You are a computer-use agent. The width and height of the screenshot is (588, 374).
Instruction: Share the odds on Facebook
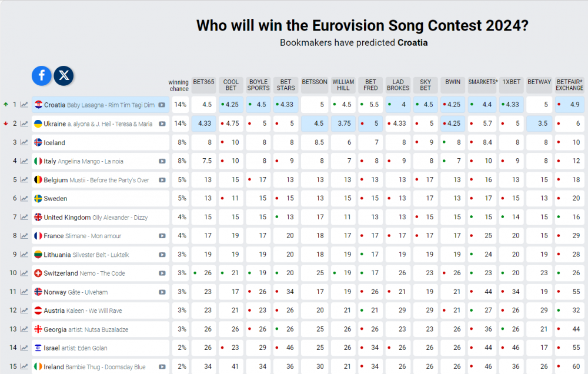pyautogui.click(x=42, y=75)
